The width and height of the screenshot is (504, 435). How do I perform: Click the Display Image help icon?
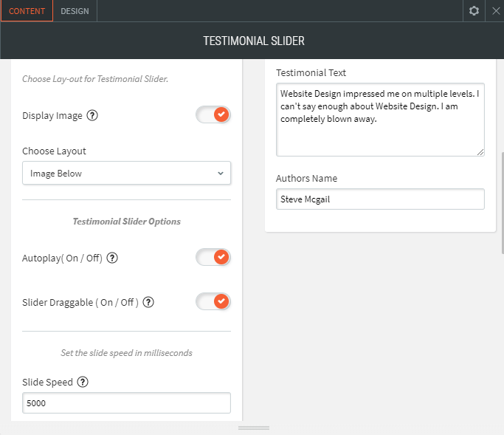[92, 116]
